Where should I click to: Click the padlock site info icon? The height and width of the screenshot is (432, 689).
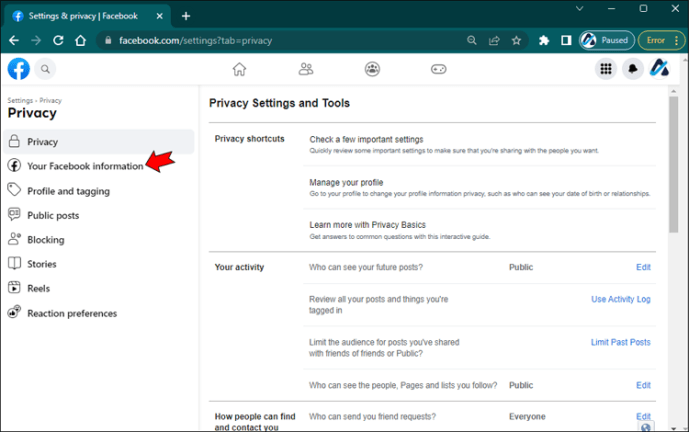(108, 40)
